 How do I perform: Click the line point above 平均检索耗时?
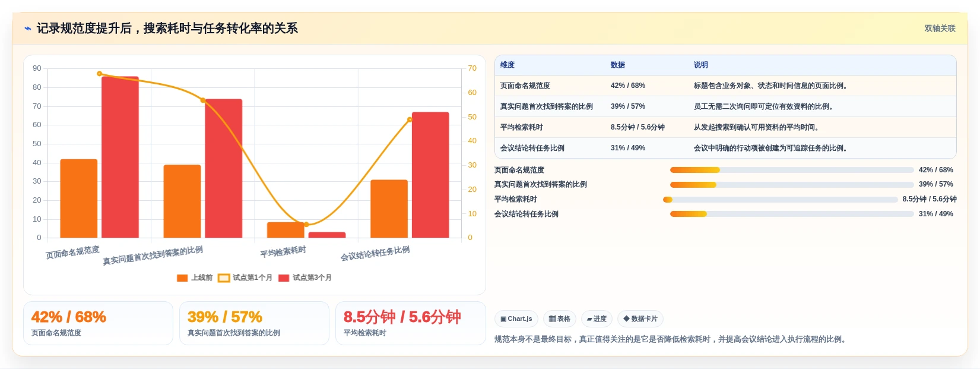click(x=306, y=225)
